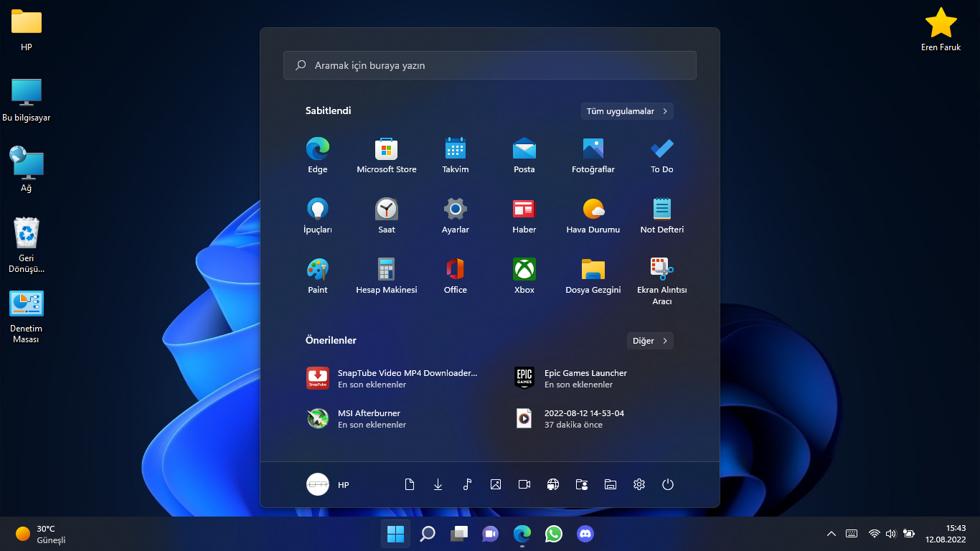This screenshot has width=980, height=551.
Task: Open the Settings gear in Start footer
Action: (639, 484)
